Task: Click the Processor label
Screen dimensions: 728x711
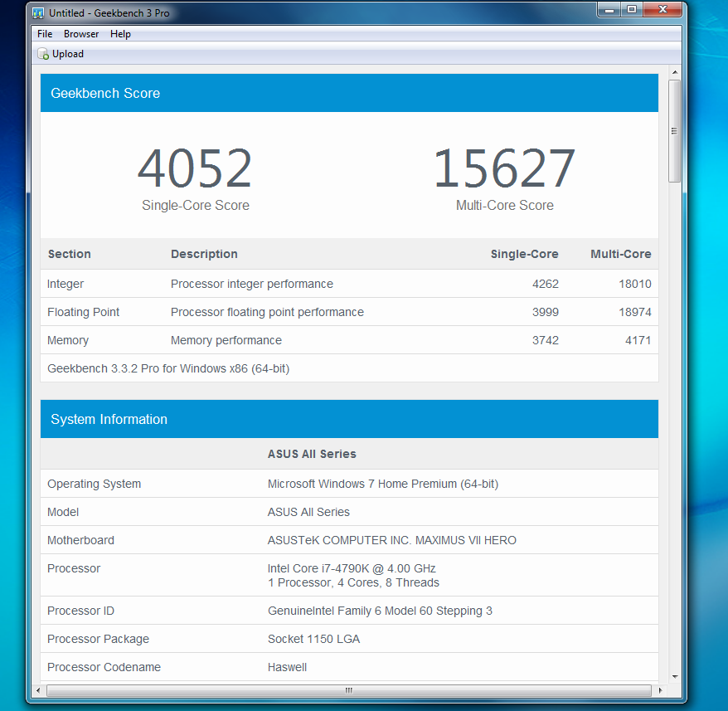Action: (x=74, y=569)
